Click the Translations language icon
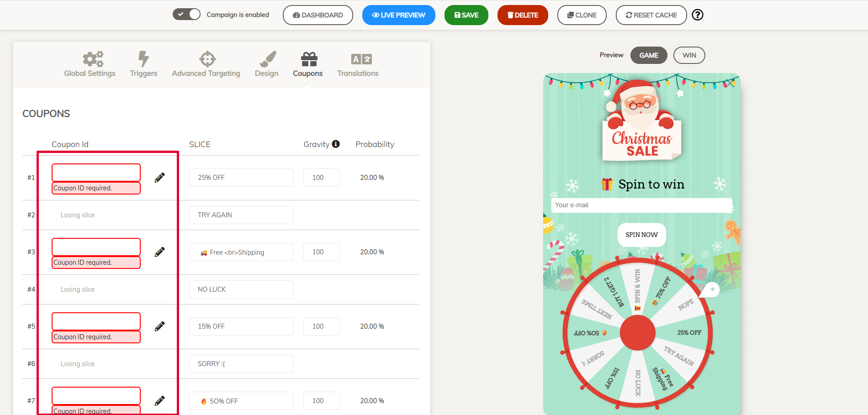 click(x=361, y=59)
